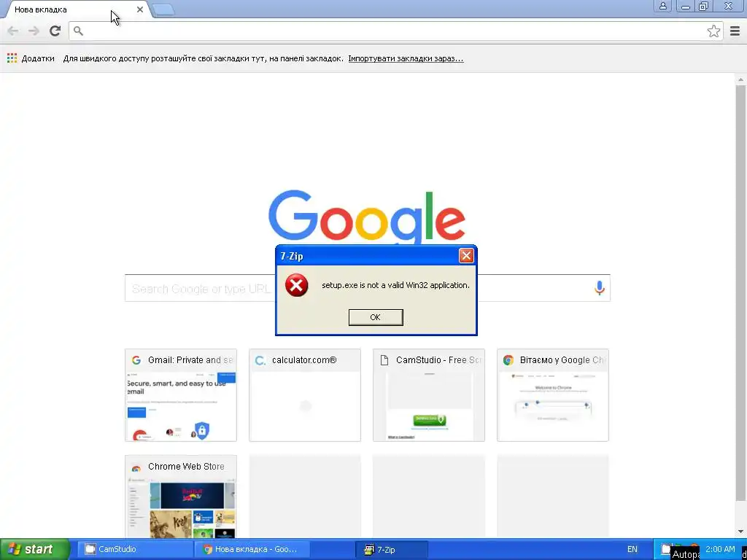The image size is (747, 560).
Task: Switch to the Chrome taskbar button
Action: click(252, 550)
